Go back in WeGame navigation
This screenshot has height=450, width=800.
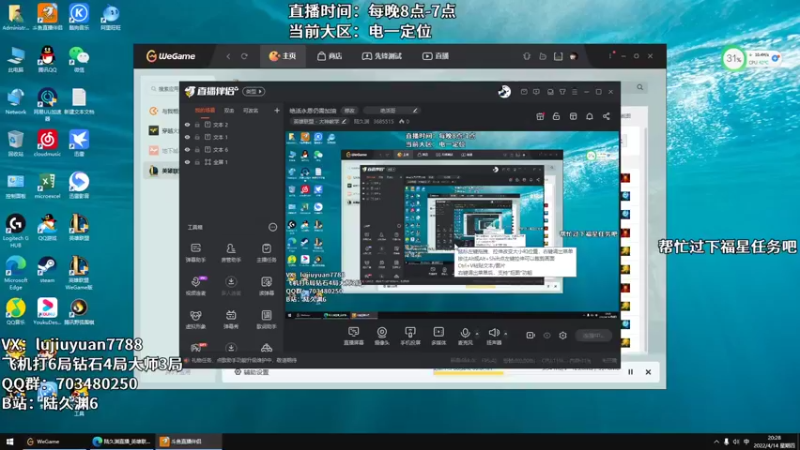[229, 56]
